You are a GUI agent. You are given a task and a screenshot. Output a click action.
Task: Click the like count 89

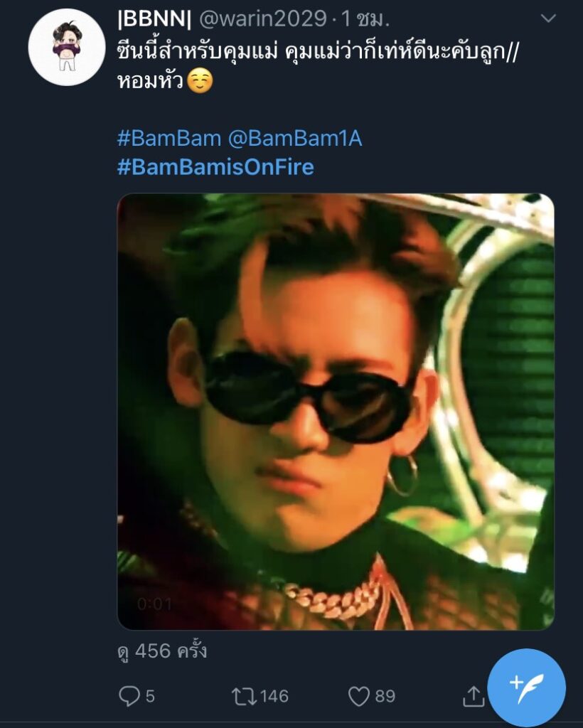(385, 696)
